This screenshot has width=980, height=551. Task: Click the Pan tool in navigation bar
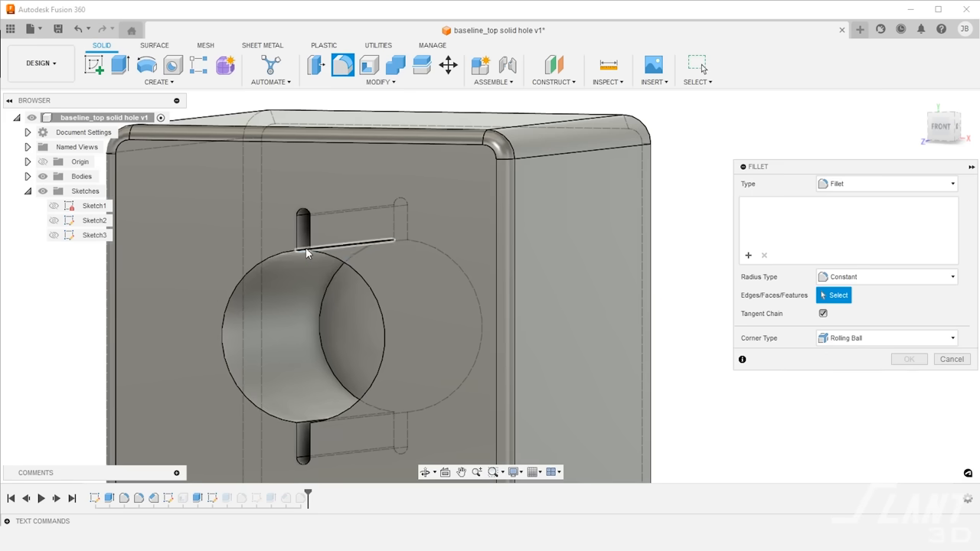coord(461,471)
